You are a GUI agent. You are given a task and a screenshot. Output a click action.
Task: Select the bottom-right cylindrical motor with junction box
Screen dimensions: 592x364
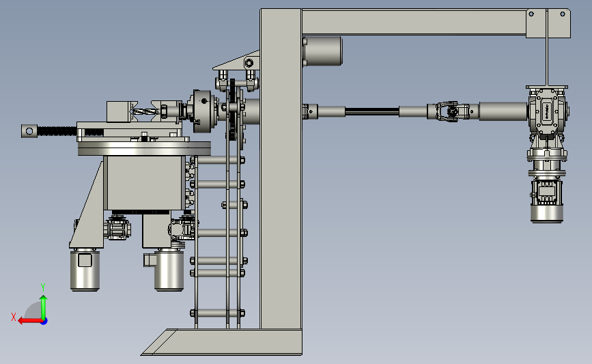[169, 270]
